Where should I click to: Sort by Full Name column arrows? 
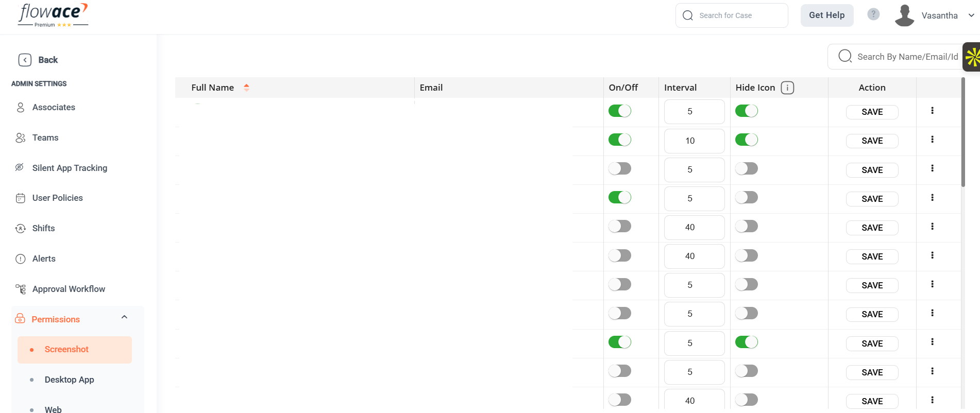click(246, 88)
